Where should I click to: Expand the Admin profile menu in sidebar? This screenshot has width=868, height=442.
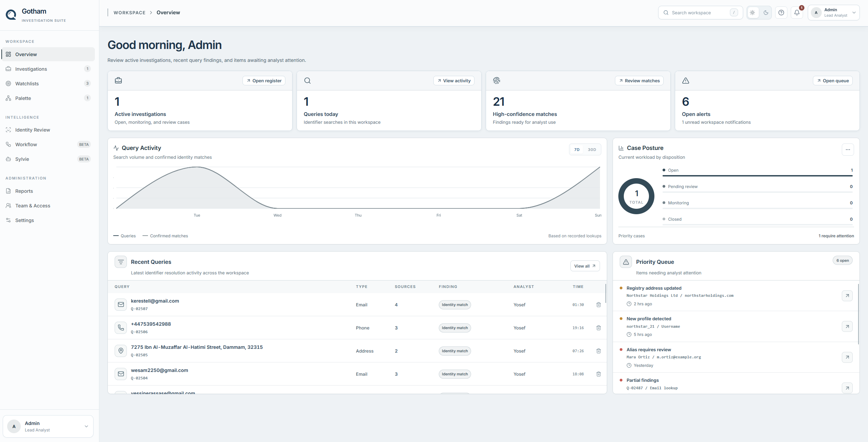(48, 426)
